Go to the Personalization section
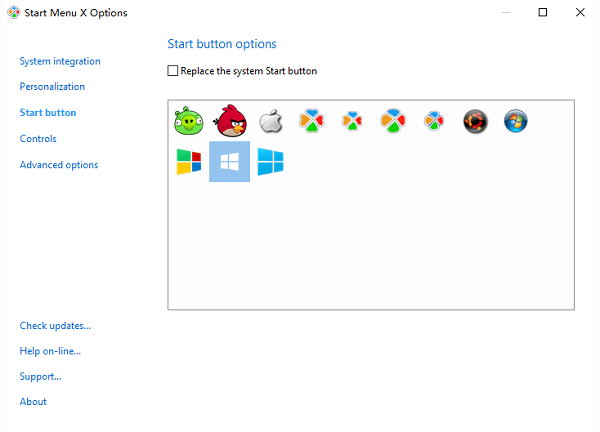 [52, 86]
